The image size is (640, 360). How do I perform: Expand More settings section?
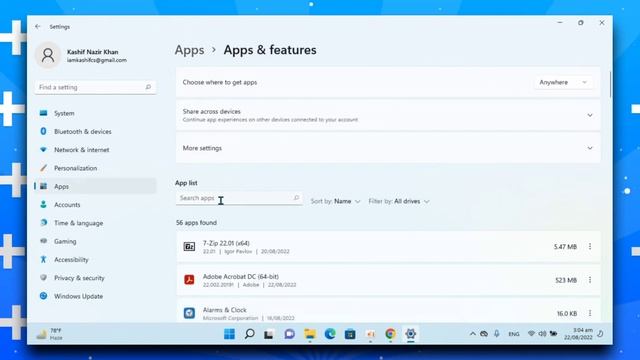click(x=388, y=148)
